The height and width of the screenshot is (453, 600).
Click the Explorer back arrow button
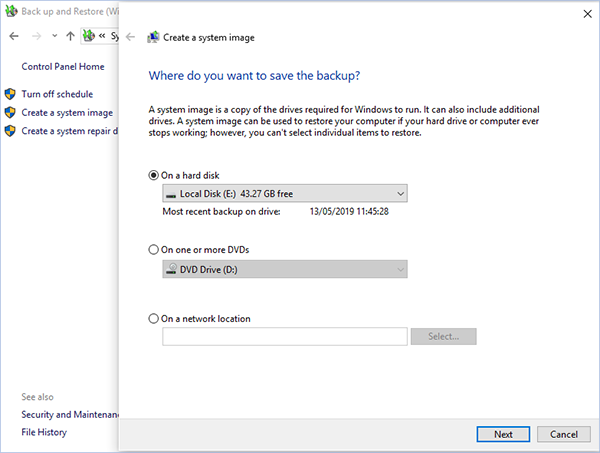click(x=14, y=36)
